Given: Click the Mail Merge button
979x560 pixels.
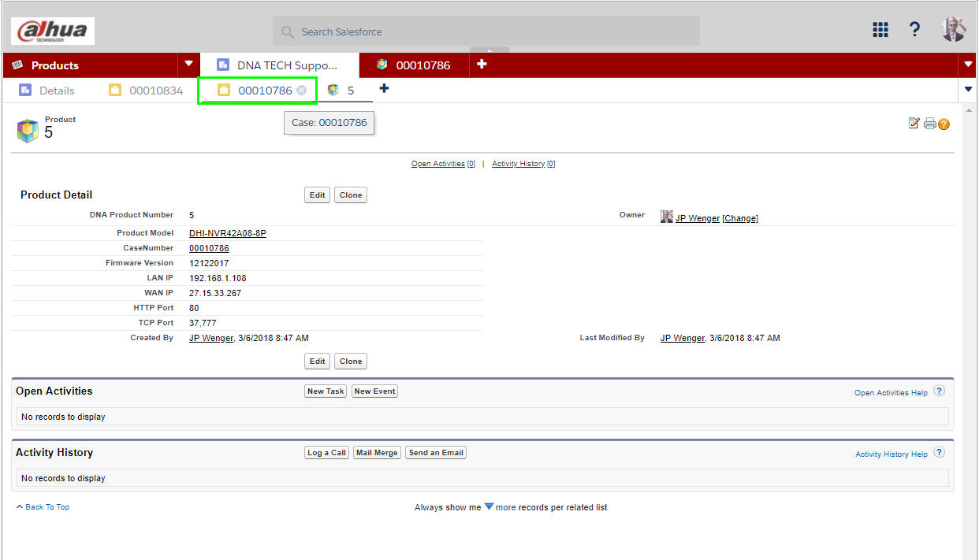Looking at the screenshot, I should pos(377,453).
